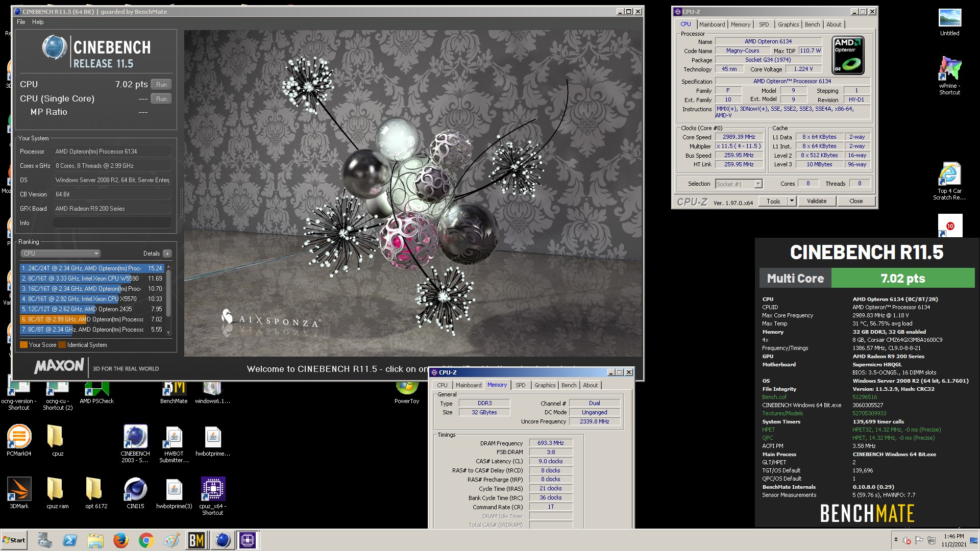The image size is (980, 551).
Task: Switch to CPU-Z taskbar button
Action: [x=248, y=540]
